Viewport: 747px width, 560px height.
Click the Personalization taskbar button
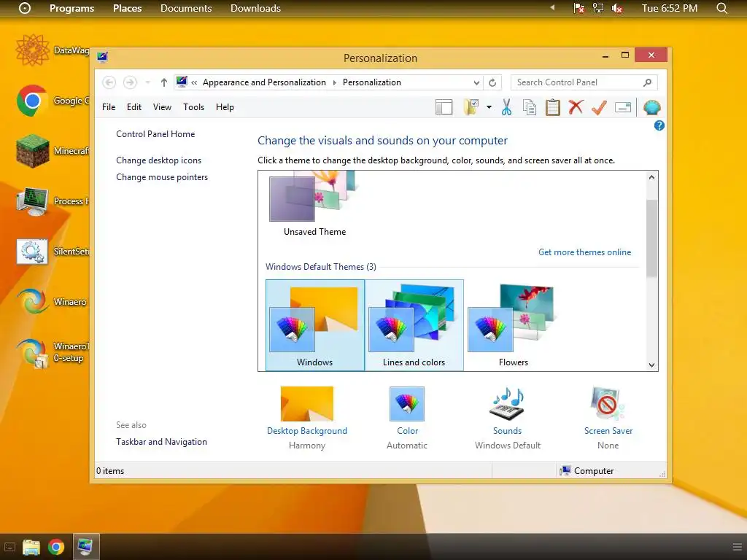click(86, 547)
